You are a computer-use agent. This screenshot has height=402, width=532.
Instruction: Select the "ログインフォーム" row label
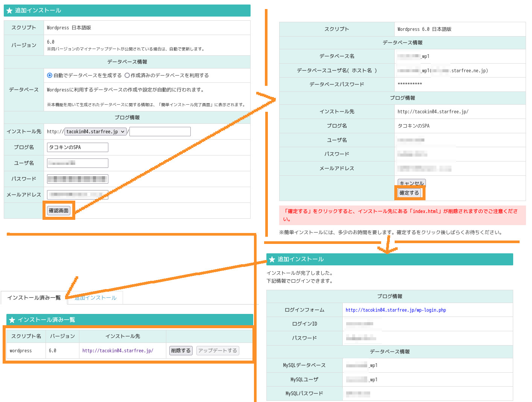(x=304, y=310)
